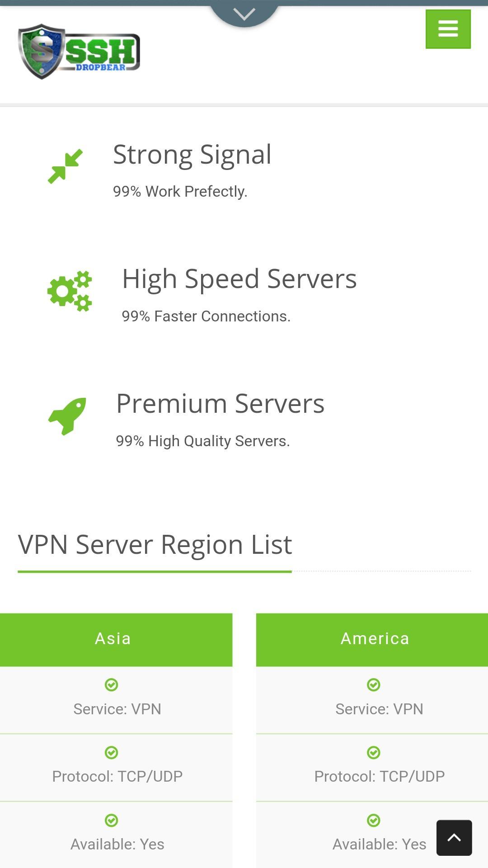488x868 pixels.
Task: Click the Strong Signal arrows icon
Action: 66,166
